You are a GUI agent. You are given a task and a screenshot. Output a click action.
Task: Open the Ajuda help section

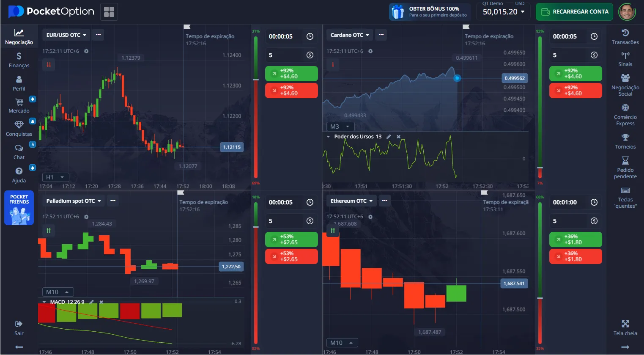19,176
